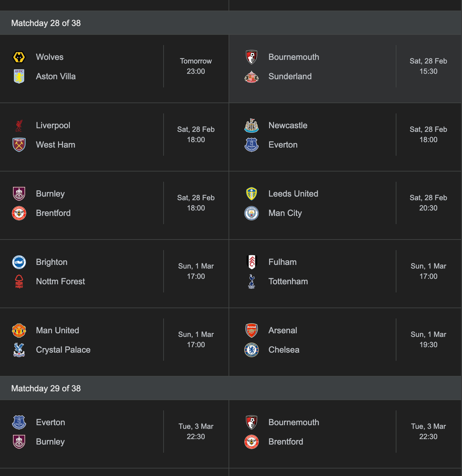Select the Aston Villa badge
The width and height of the screenshot is (462, 476).
(x=19, y=76)
